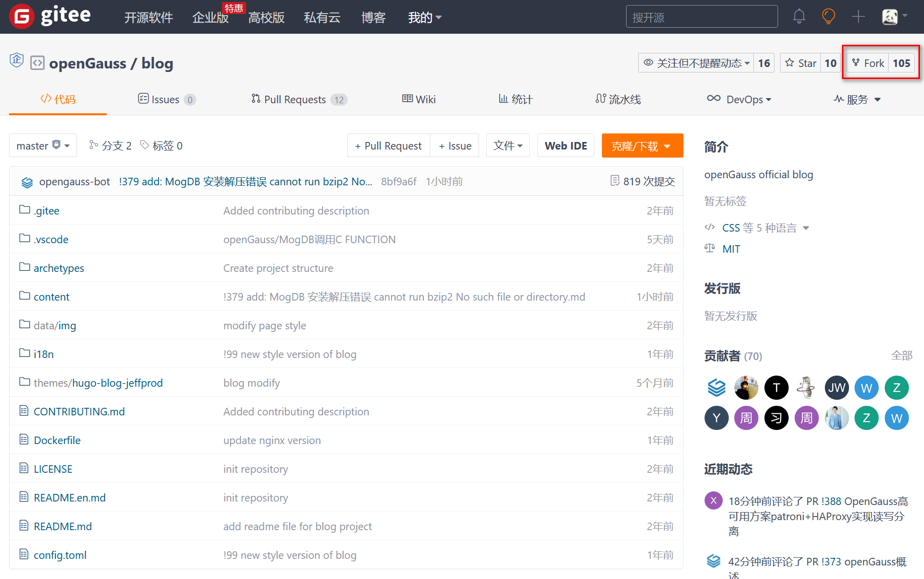Open the 文件 dropdown
The height and width of the screenshot is (579, 924).
pos(508,146)
